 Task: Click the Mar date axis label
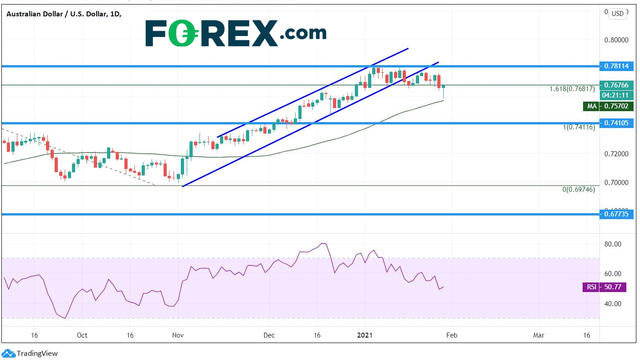[539, 335]
